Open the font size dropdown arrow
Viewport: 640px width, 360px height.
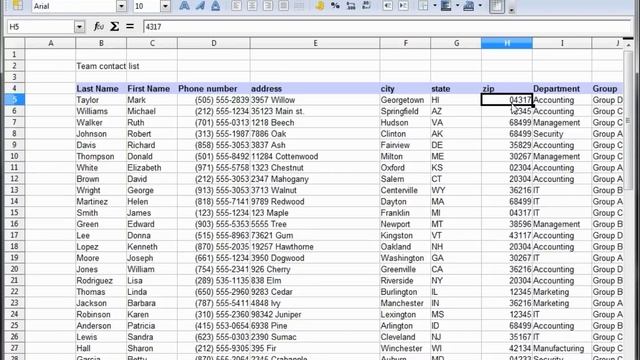tap(165, 6)
